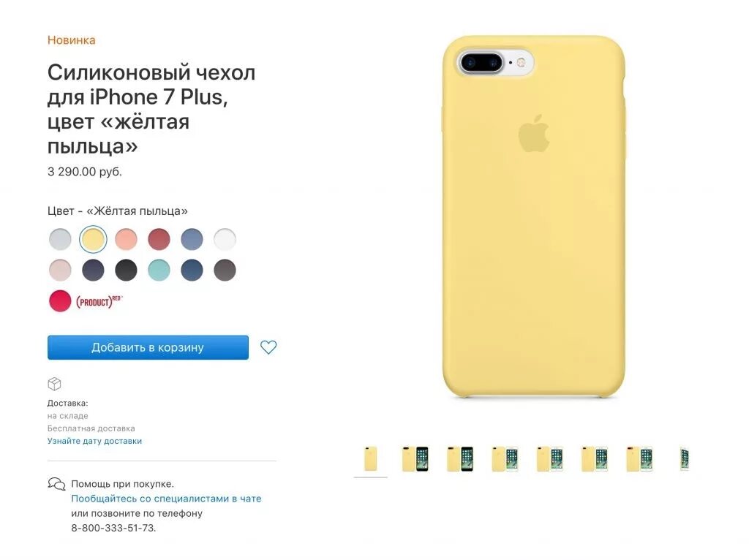Add to cart via Добавить в корзину
Screen dimensions: 749x560
point(148,347)
